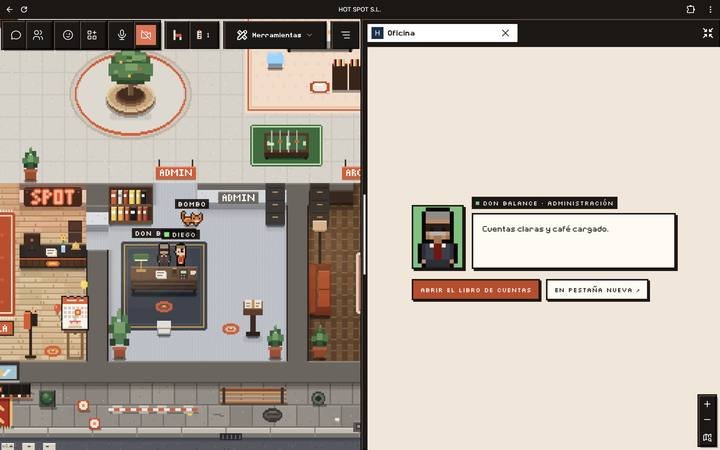720x450 pixels.
Task: Click the bookshelf in admin office
Action: tap(131, 205)
